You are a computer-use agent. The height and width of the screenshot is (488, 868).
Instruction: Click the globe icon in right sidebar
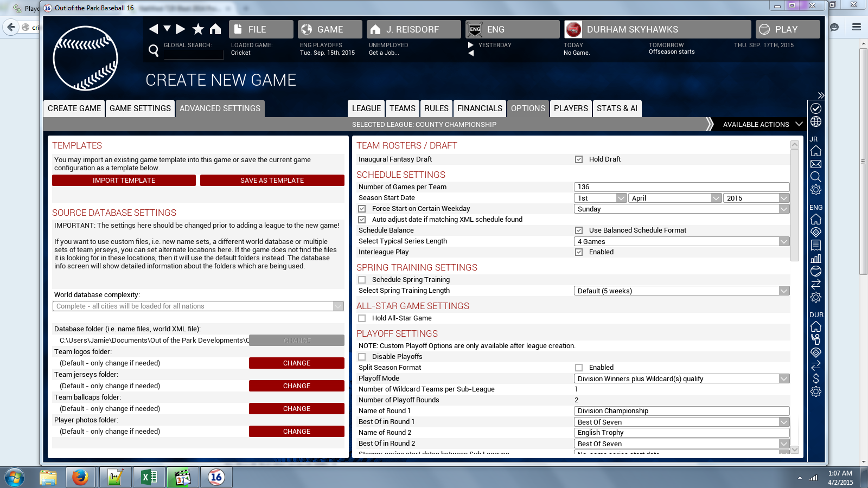(x=816, y=122)
